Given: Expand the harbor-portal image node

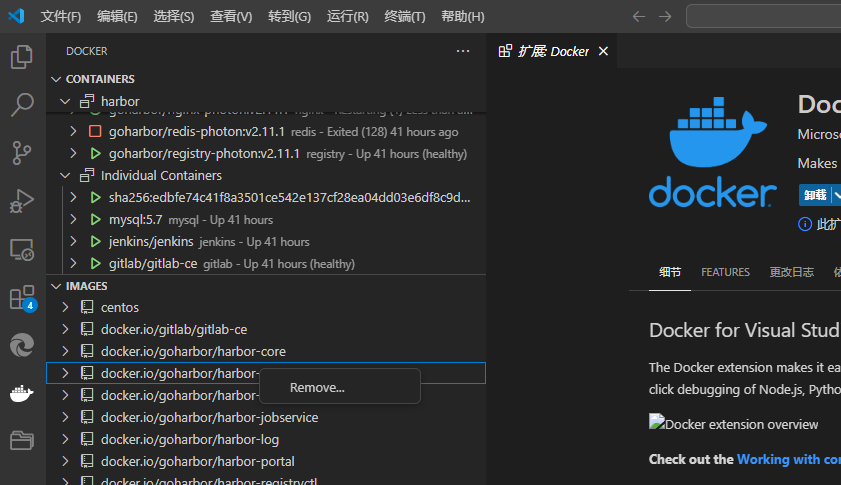Looking at the screenshot, I should pyautogui.click(x=65, y=461).
